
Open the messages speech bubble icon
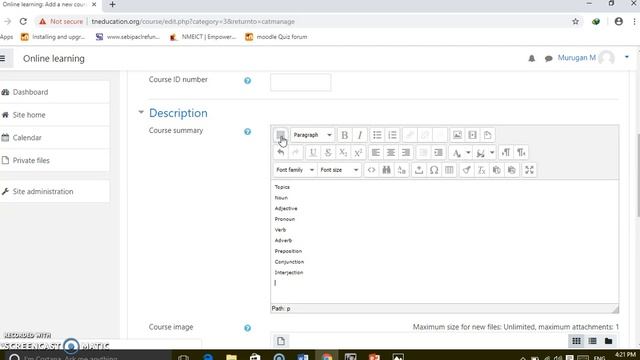548,59
